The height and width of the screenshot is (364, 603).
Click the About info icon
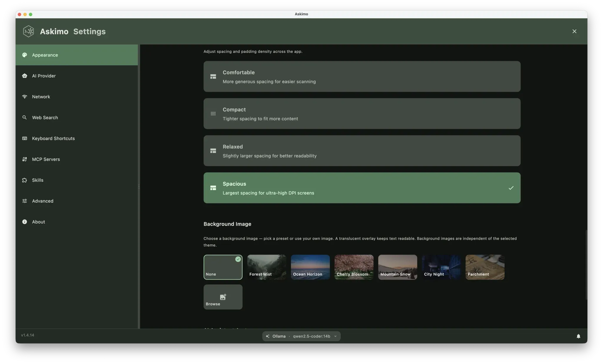24,222
